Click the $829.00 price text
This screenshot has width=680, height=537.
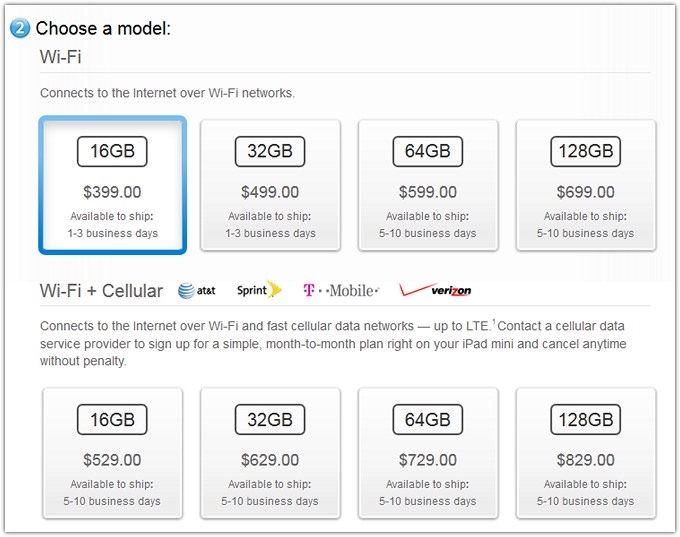pyautogui.click(x=586, y=461)
